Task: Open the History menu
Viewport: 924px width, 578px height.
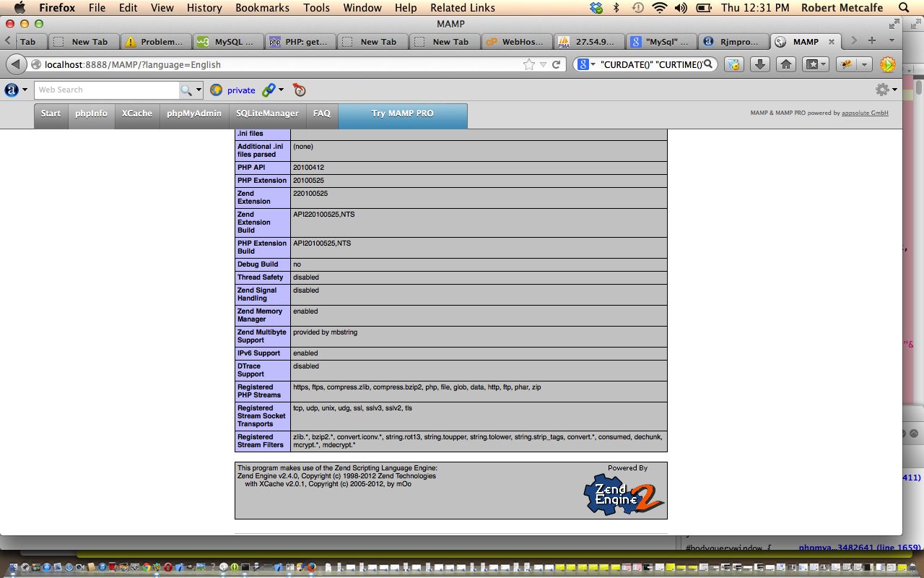Action: [204, 8]
